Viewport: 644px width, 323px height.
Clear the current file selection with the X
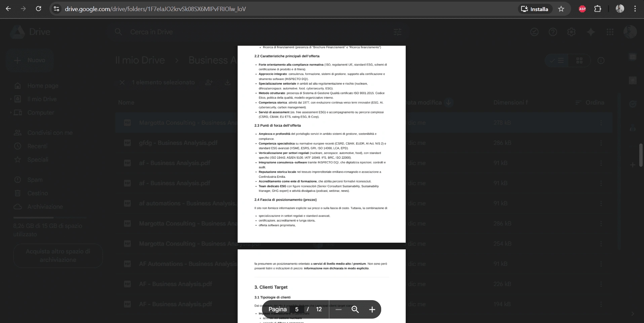[x=122, y=82]
